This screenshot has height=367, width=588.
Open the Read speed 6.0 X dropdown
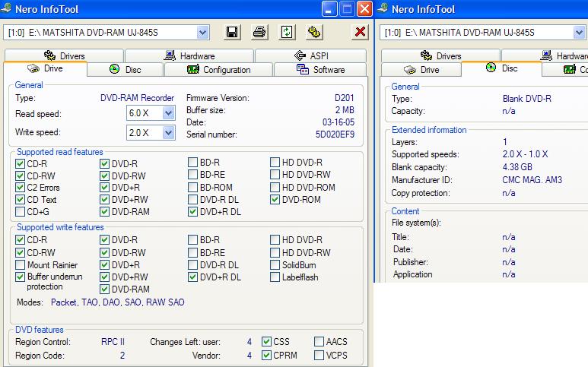pyautogui.click(x=168, y=112)
